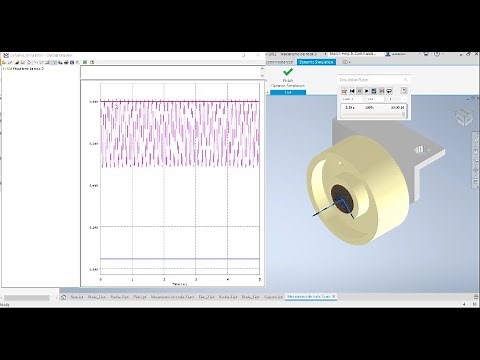Select the Environments ribbon tab
Image resolution: width=480 pixels, height=360 pixels.
pos(279,62)
